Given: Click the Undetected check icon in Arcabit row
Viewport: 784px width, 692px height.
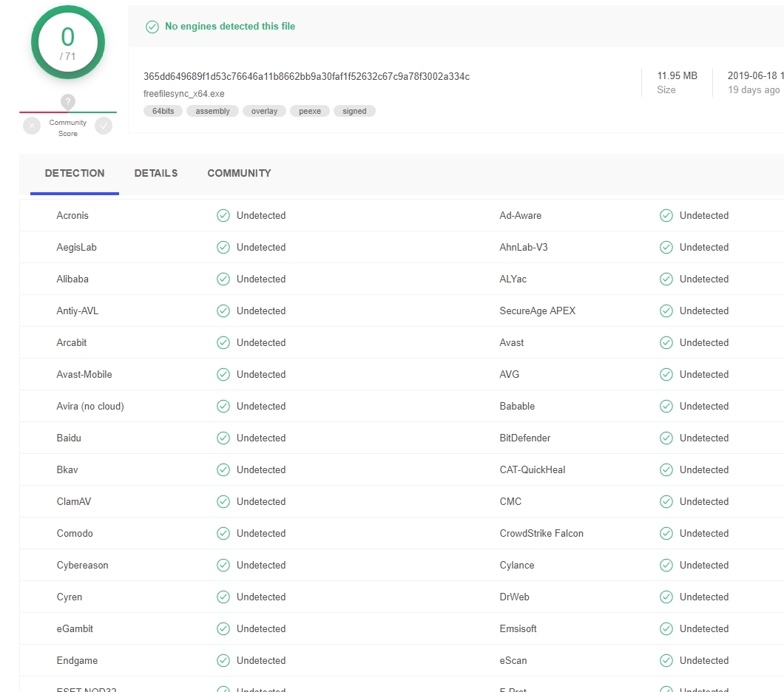Looking at the screenshot, I should click(x=223, y=343).
